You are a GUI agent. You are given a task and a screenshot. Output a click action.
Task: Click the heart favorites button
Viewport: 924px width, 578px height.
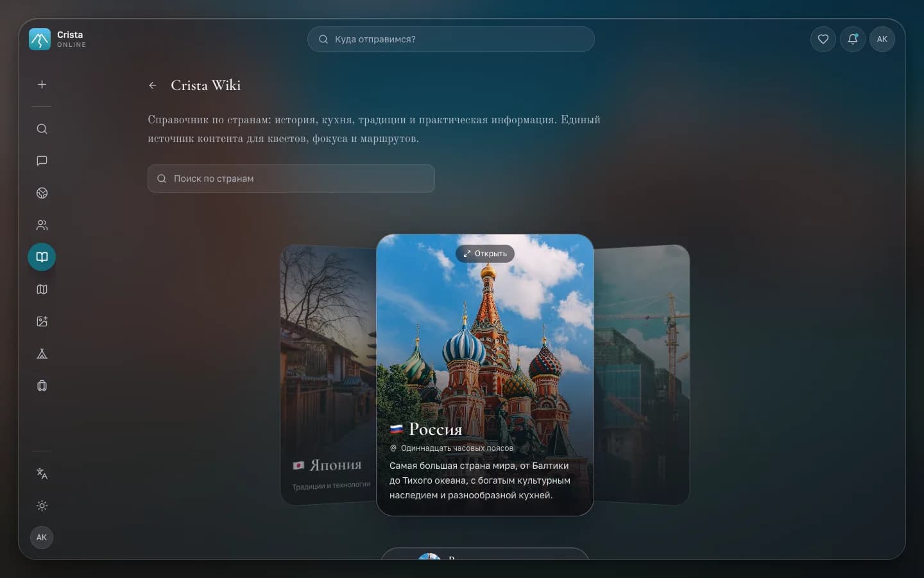pos(823,39)
